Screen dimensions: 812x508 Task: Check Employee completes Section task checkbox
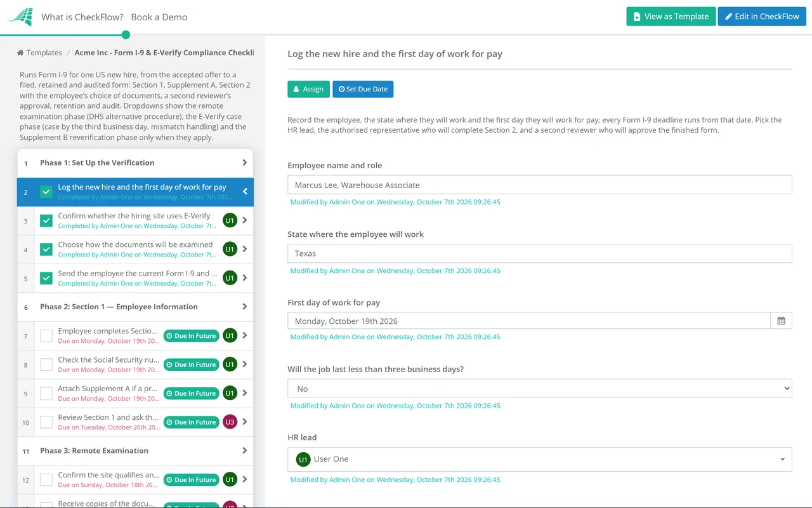tap(46, 336)
